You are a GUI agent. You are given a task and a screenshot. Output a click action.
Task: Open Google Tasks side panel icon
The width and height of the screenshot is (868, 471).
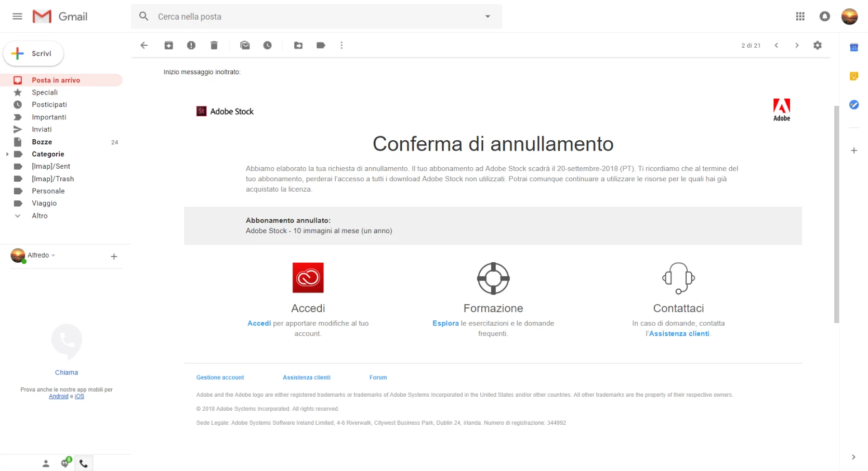coord(854,104)
